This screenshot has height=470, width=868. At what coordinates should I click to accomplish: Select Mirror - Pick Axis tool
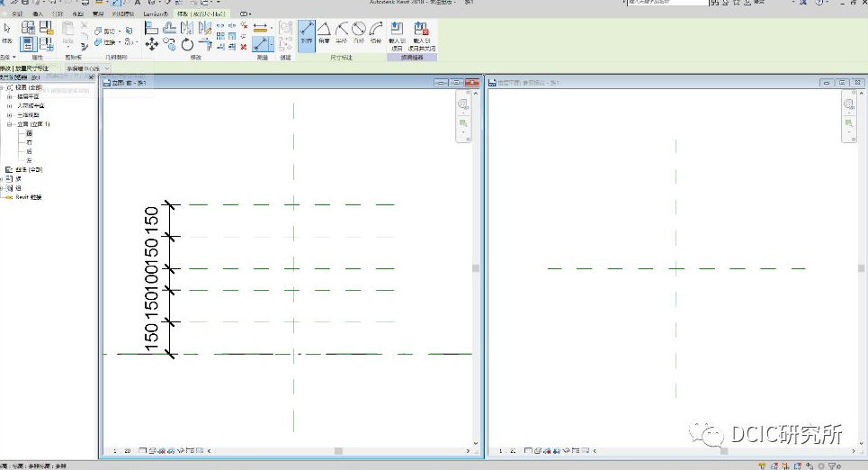(x=187, y=28)
